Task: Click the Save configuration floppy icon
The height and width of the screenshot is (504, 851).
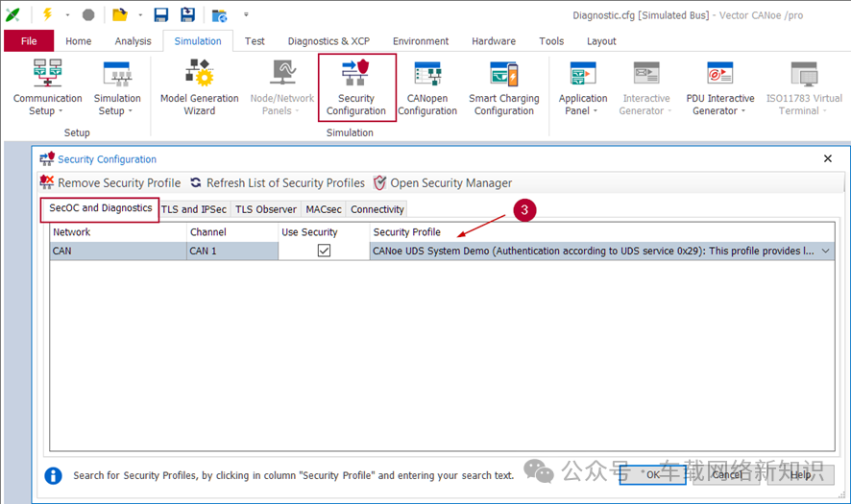Action: (x=161, y=14)
